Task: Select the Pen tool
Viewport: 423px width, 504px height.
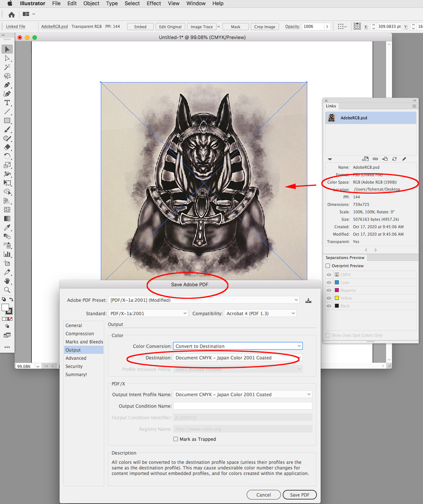Action: pos(7,85)
